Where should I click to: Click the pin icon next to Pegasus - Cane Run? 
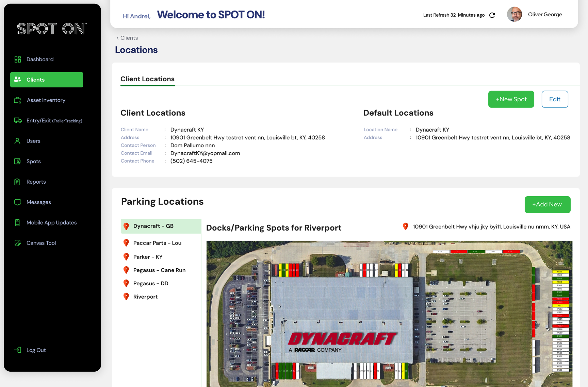(x=126, y=270)
